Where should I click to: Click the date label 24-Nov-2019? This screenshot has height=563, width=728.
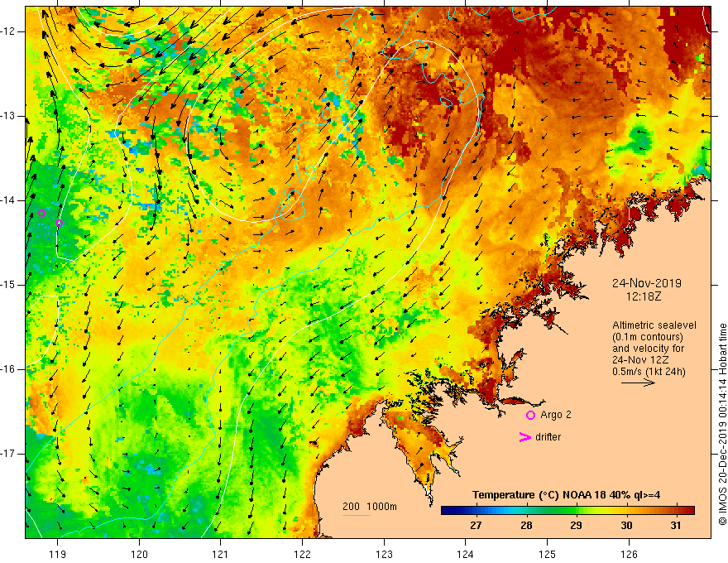[647, 283]
